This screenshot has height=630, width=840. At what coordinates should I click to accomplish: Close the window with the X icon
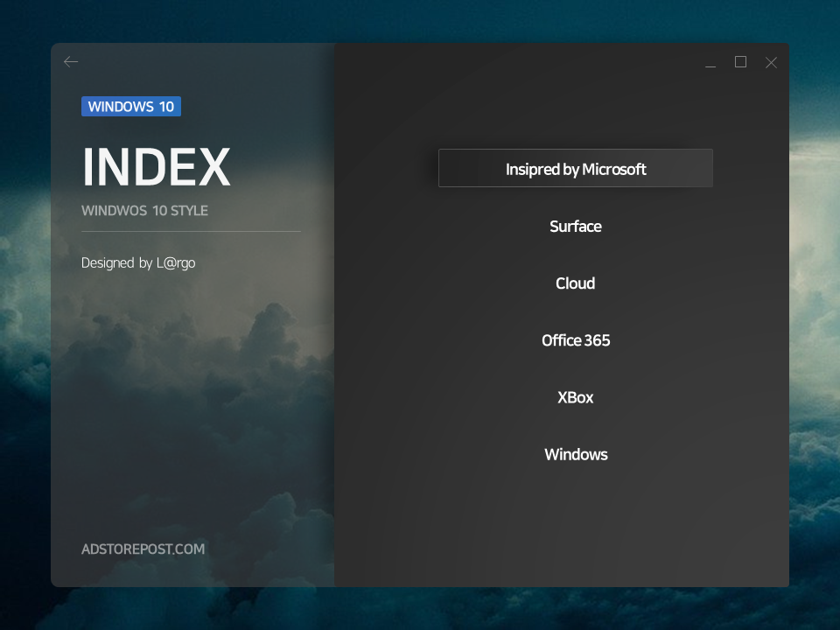pos(771,63)
